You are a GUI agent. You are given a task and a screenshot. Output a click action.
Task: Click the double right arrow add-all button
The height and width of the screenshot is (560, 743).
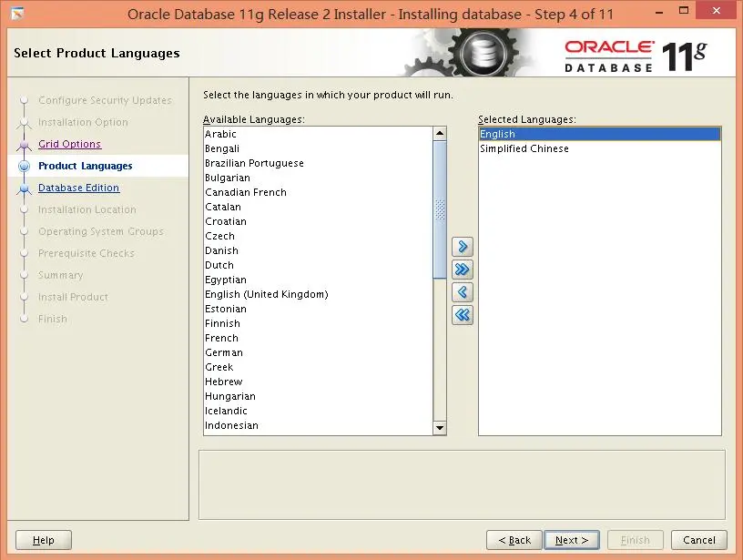pyautogui.click(x=463, y=270)
